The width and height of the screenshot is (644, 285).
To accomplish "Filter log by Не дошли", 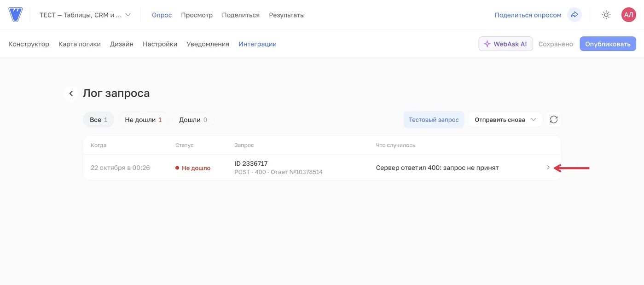I will tap(143, 120).
